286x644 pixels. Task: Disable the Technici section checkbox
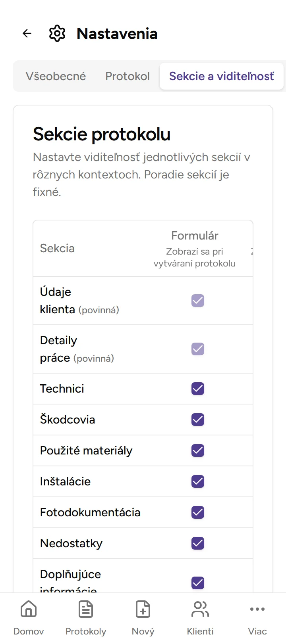click(x=197, y=389)
